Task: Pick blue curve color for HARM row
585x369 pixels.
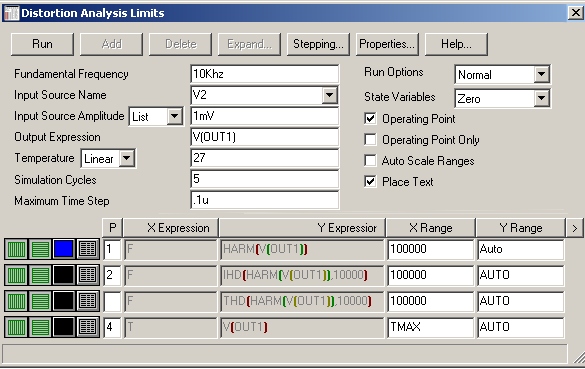Action: pyautogui.click(x=64, y=249)
